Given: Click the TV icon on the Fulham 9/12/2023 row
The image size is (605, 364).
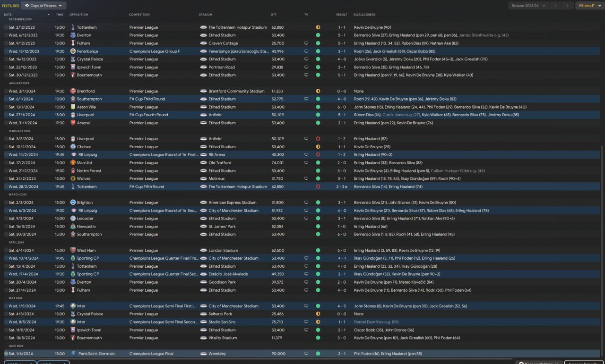Looking at the screenshot, I should coord(306,43).
